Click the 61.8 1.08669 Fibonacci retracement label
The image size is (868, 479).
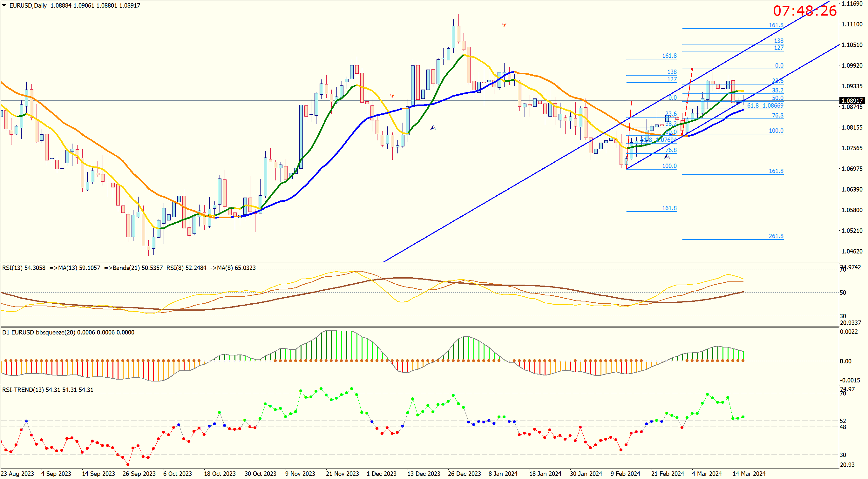coord(765,106)
